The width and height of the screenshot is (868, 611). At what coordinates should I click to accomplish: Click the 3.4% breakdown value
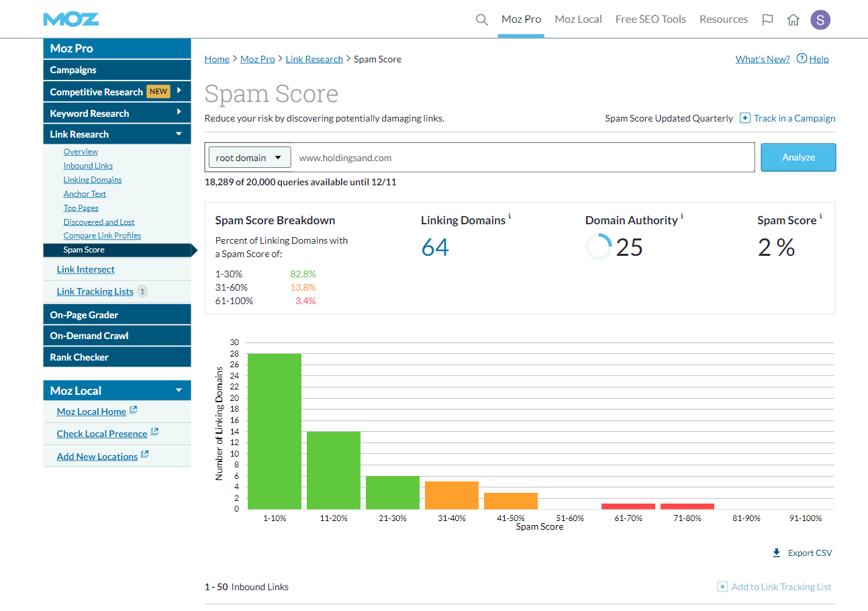305,301
